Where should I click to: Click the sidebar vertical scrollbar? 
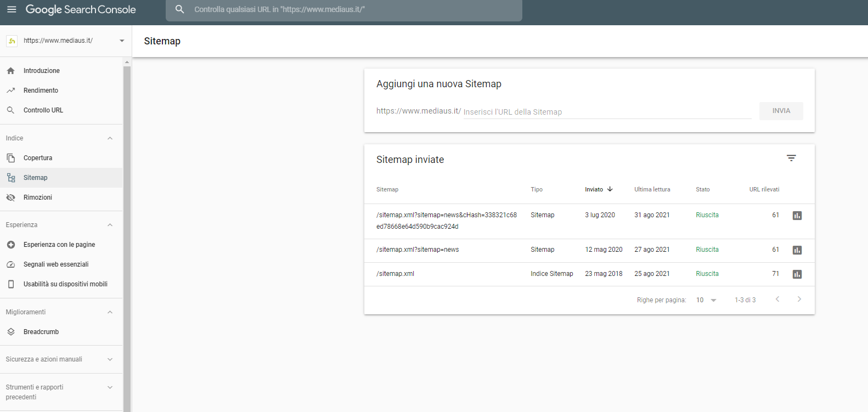tap(127, 239)
